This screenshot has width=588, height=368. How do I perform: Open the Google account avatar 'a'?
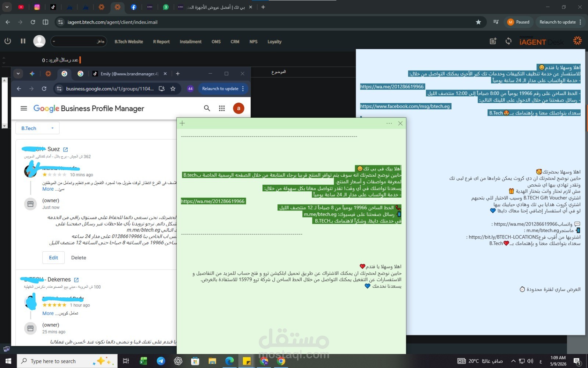point(239,108)
